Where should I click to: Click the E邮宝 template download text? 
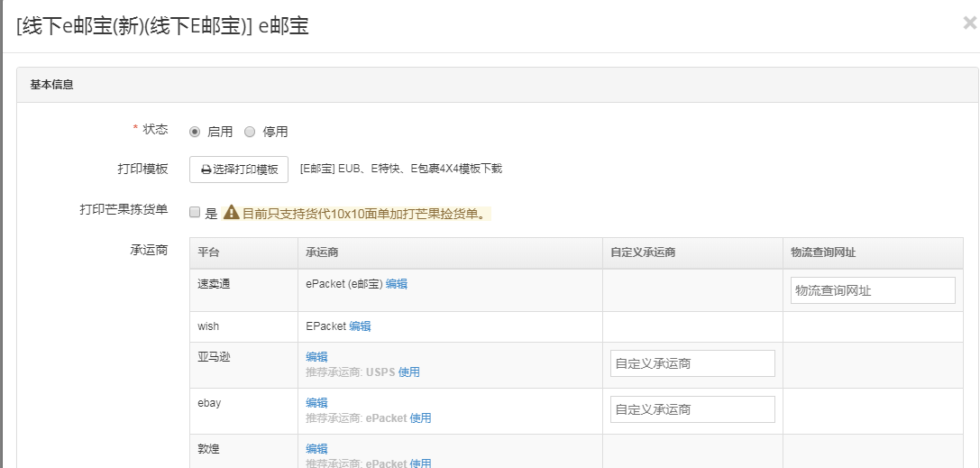[x=400, y=169]
